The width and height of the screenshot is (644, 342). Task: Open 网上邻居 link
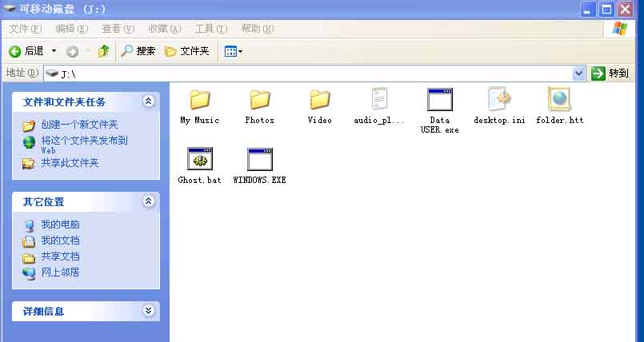[x=60, y=272]
